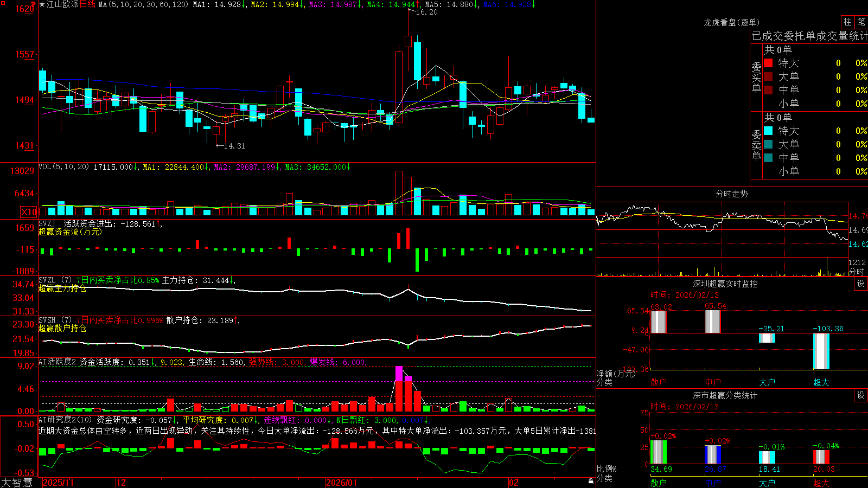868x488 pixels.
Task: Click the red 日线 period label
Action: (87, 4)
